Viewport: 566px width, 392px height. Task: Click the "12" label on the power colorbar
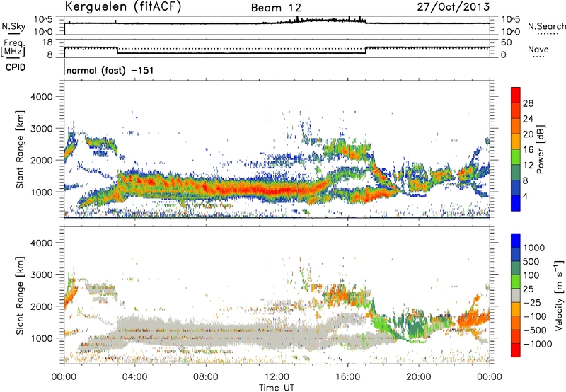[x=528, y=166]
